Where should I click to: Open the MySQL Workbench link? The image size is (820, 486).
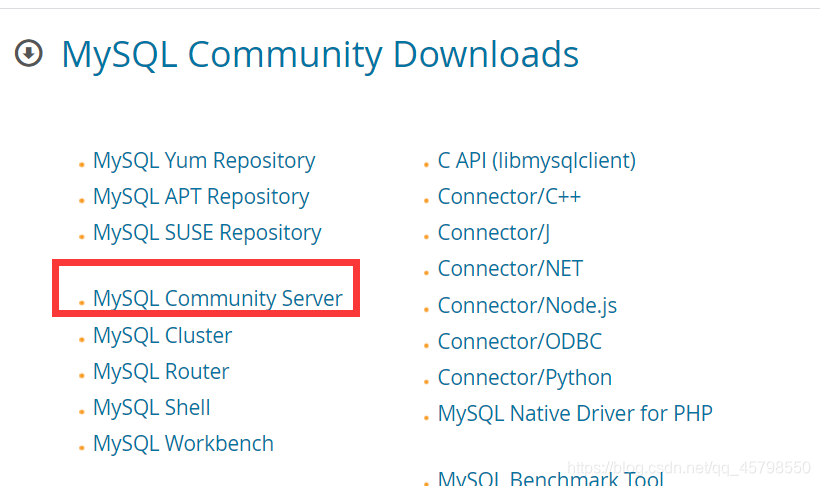click(183, 444)
